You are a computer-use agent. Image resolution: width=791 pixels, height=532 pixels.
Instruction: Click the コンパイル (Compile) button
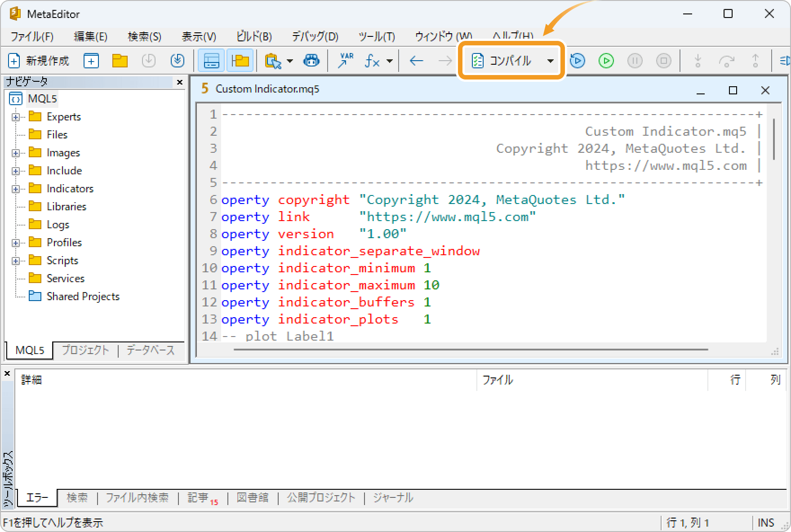coord(502,61)
